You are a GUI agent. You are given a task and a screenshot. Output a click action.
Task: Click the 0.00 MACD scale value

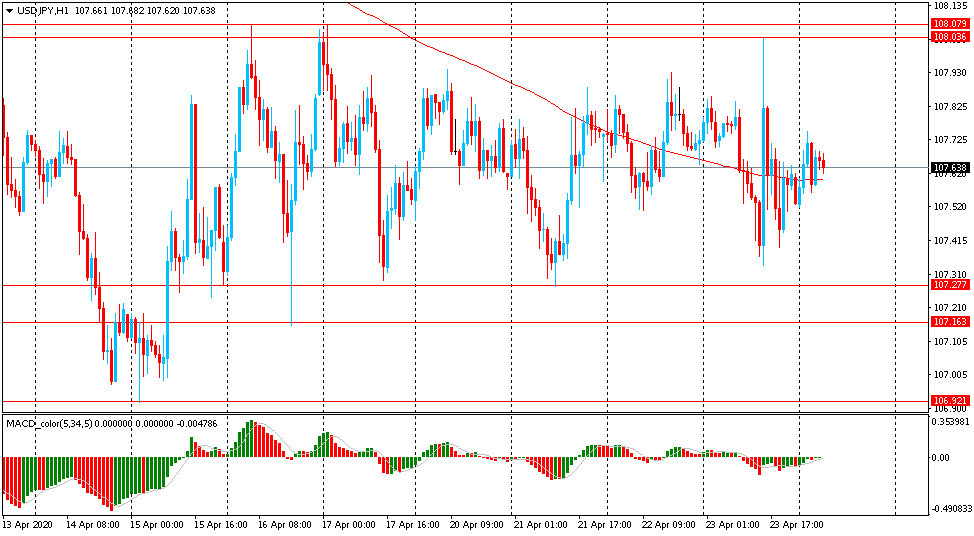[941, 458]
